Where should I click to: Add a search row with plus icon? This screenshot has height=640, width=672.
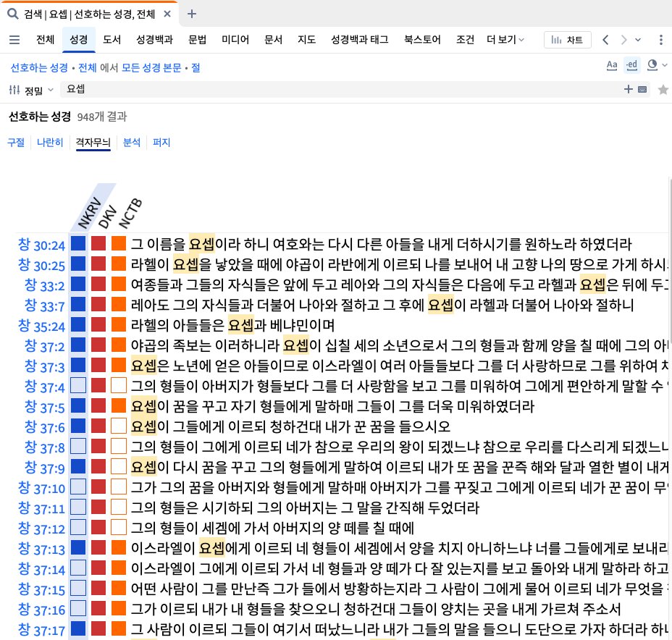[x=629, y=89]
